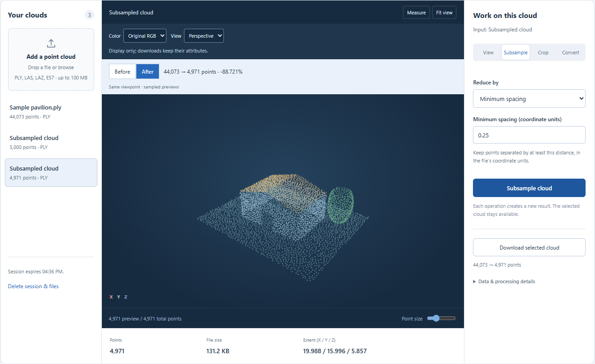Click the X axis label in the viewport

click(x=111, y=297)
